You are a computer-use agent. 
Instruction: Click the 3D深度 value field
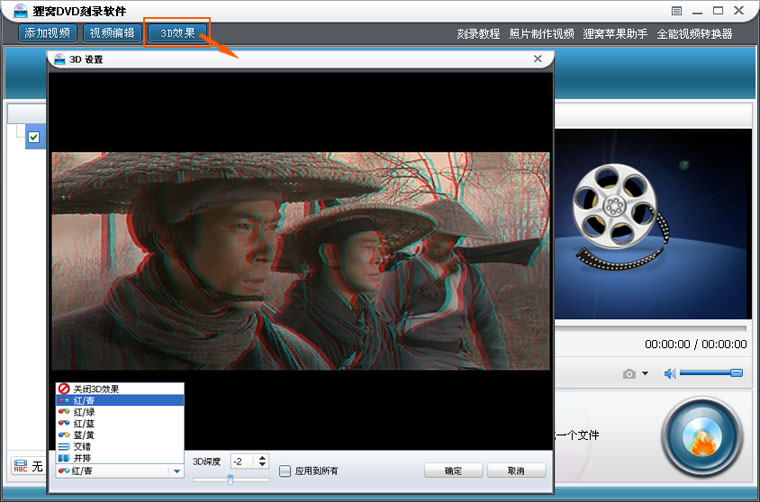[243, 461]
